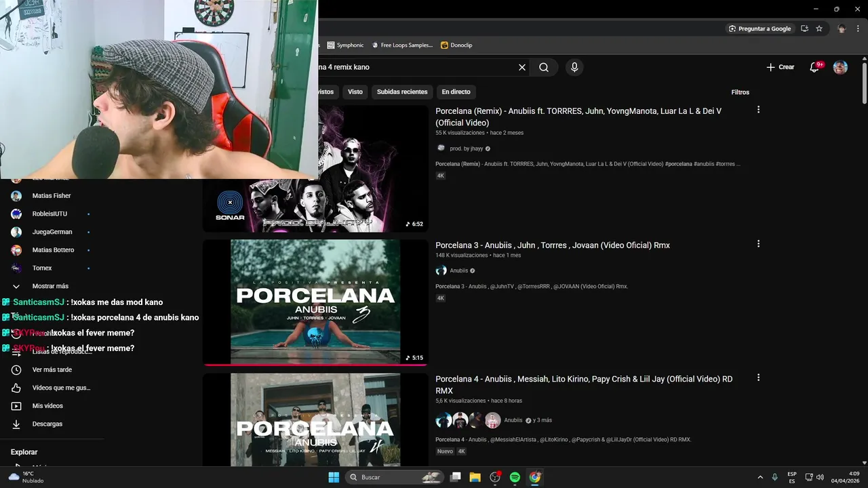This screenshot has width=868, height=488.
Task: Open options menu for Porcelana (Remix) video
Action: click(758, 110)
